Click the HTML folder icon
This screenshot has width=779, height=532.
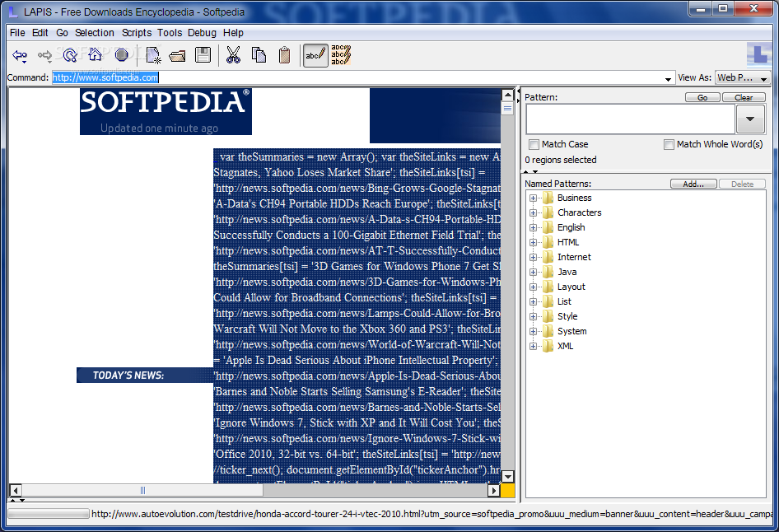[x=548, y=242]
